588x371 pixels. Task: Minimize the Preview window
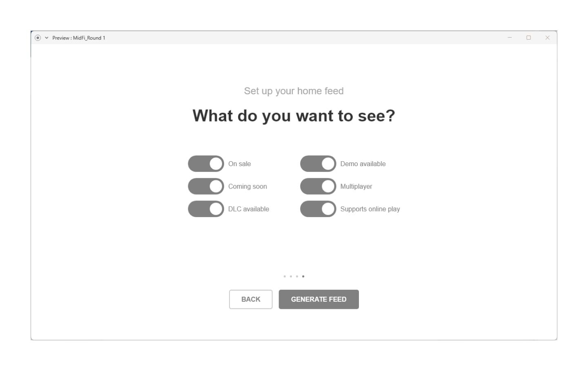(510, 38)
